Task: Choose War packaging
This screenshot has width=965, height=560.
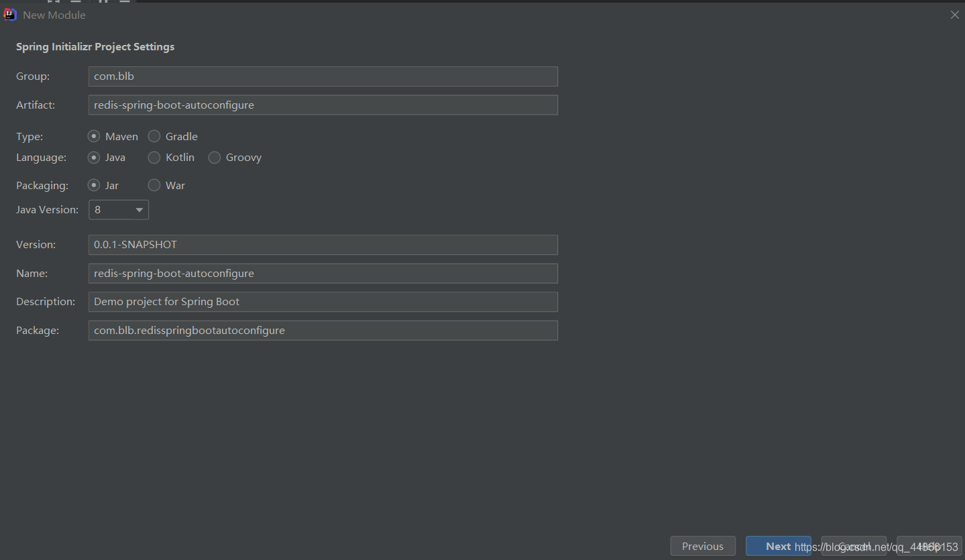Action: pos(155,186)
